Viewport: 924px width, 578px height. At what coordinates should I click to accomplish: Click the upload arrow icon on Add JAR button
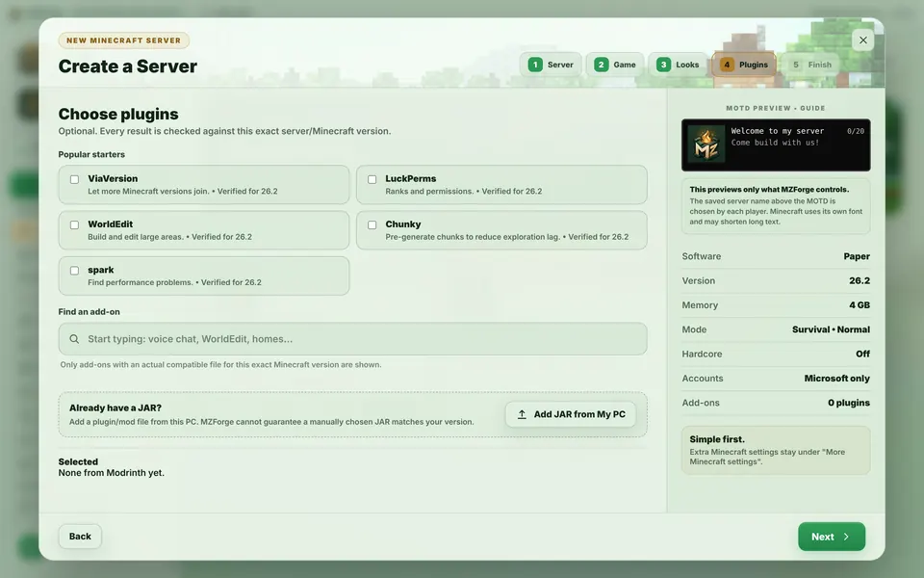click(x=522, y=414)
